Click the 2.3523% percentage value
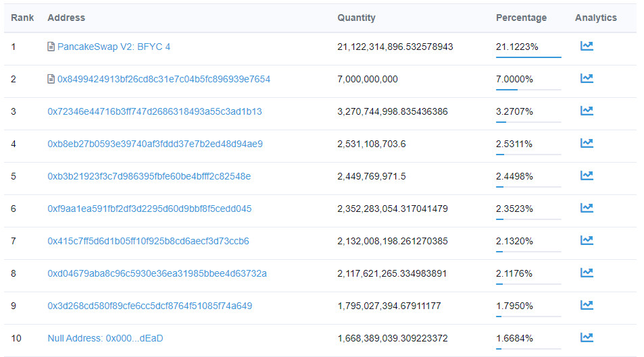 [515, 209]
